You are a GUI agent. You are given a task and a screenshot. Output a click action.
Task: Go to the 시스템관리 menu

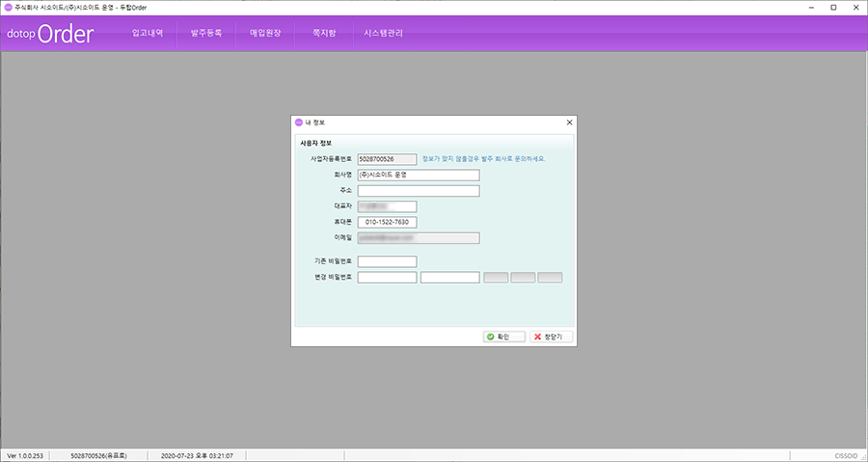384,33
